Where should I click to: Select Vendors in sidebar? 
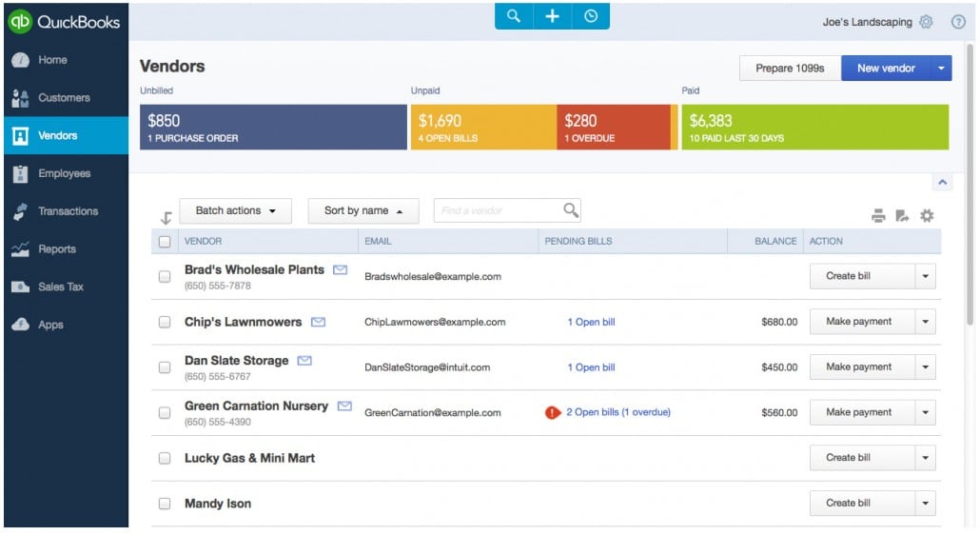click(x=66, y=135)
